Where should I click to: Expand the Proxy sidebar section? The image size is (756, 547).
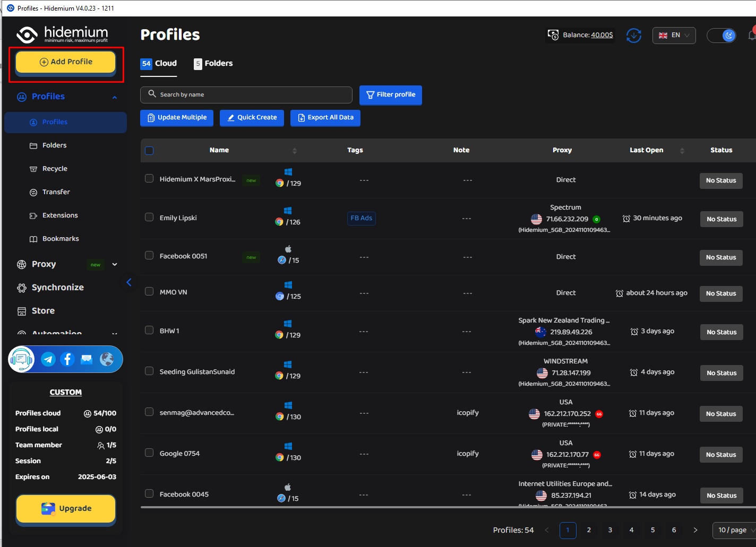67,264
